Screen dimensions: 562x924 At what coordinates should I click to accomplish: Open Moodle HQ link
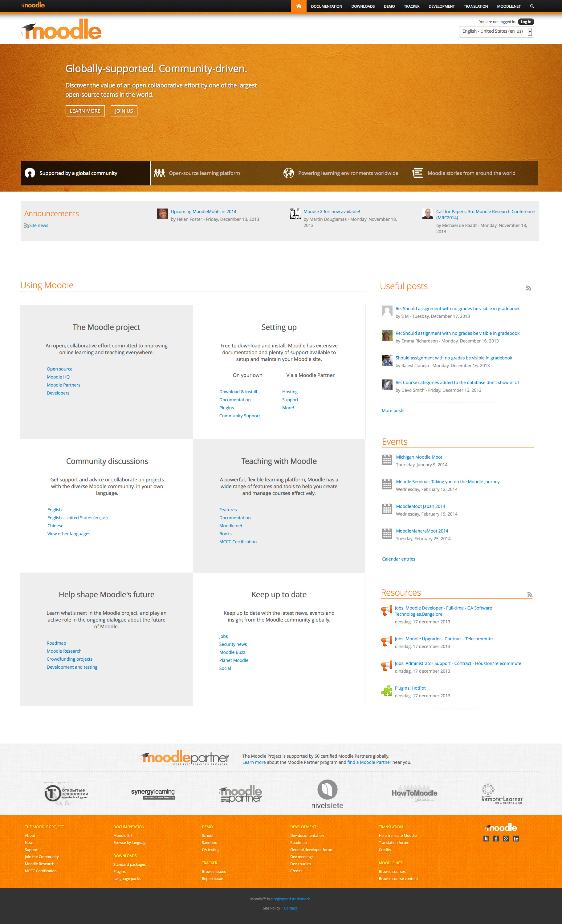(x=58, y=377)
